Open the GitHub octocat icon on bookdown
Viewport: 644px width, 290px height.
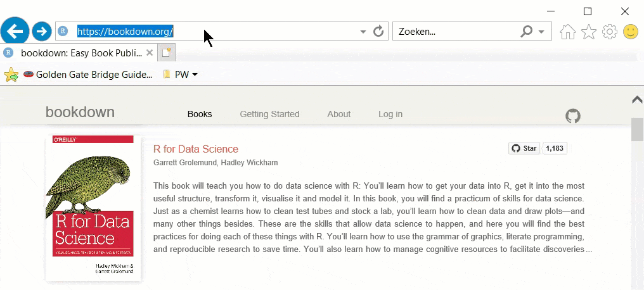pyautogui.click(x=573, y=116)
